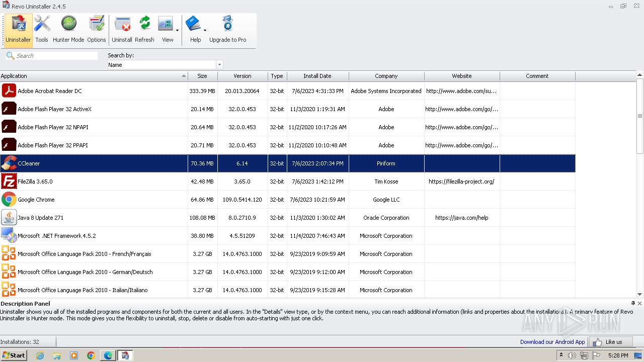Click the 333.39 MB size cell

[202, 91]
